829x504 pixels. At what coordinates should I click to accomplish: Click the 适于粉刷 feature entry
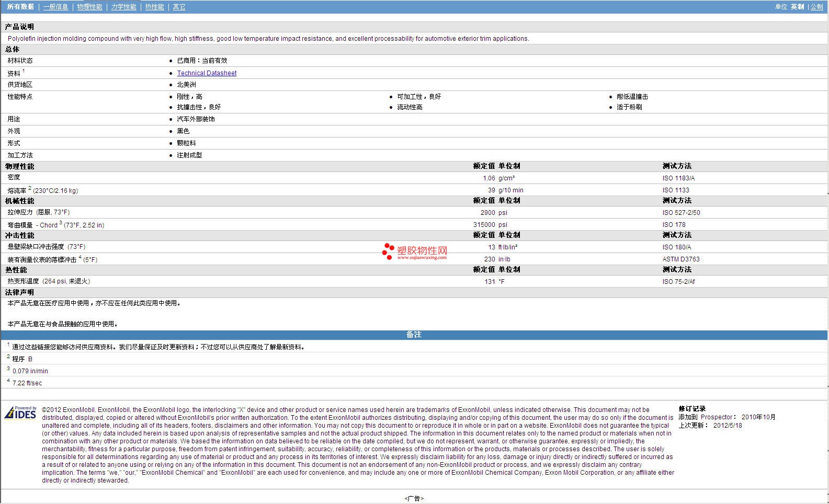[x=629, y=107]
